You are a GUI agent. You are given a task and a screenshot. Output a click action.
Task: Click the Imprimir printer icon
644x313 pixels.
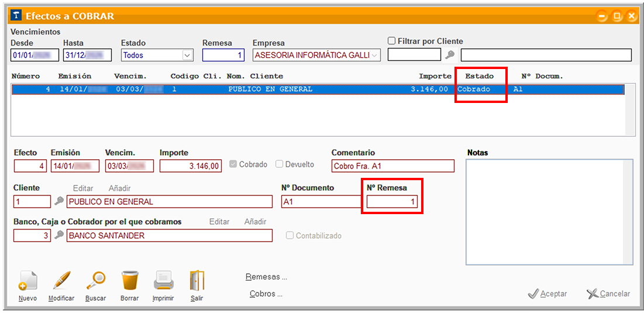click(x=163, y=282)
